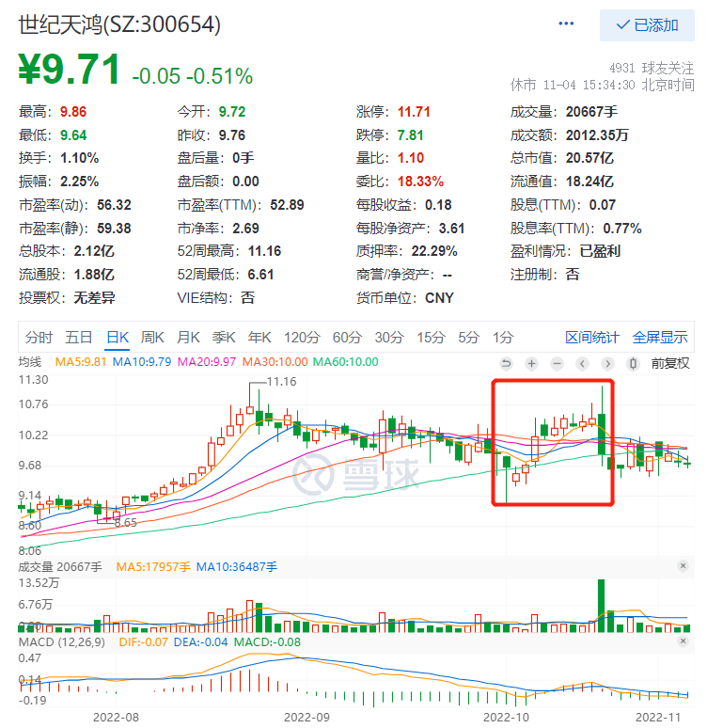The width and height of the screenshot is (723, 728).
Task: Zoom in chart with plus icon
Action: pos(532,364)
